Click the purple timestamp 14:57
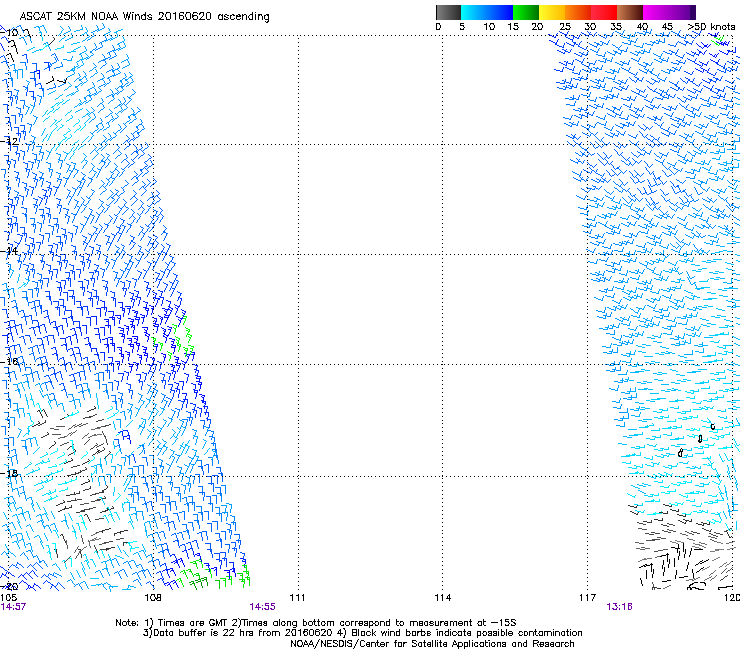This screenshot has height=650, width=740. [x=13, y=607]
